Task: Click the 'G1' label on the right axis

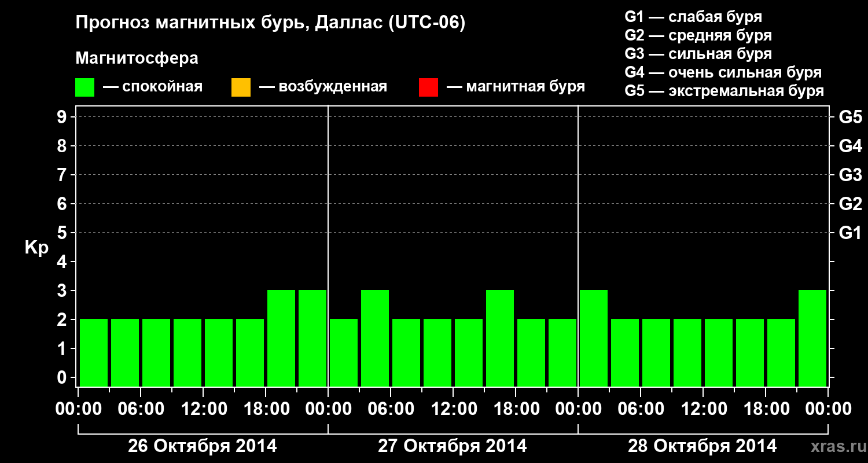Action: pos(850,233)
